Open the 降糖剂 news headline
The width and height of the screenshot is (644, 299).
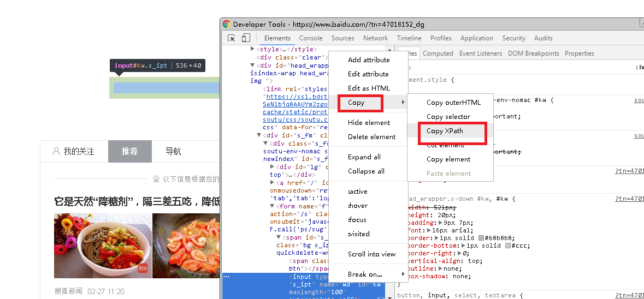(x=137, y=201)
